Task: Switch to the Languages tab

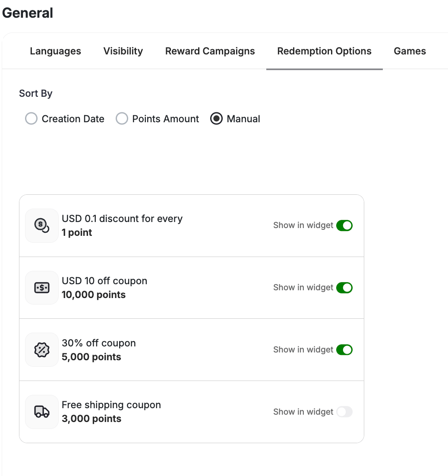Action: point(56,51)
